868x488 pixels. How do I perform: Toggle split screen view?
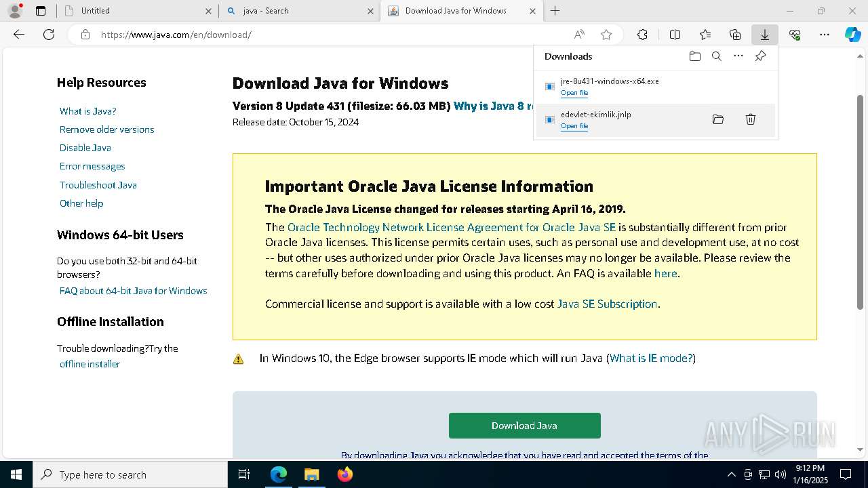click(675, 35)
